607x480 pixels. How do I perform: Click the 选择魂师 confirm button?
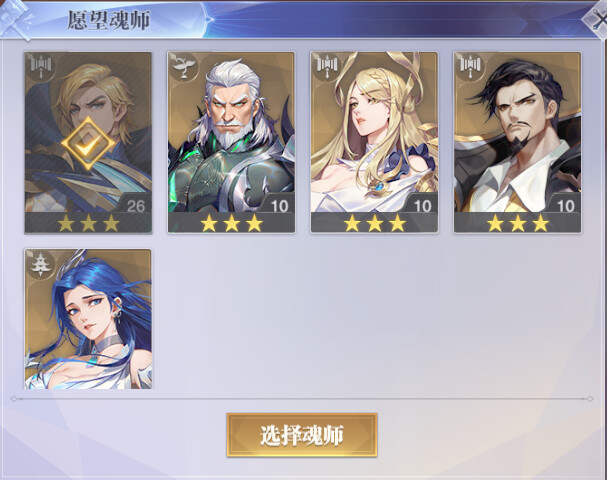(x=302, y=435)
